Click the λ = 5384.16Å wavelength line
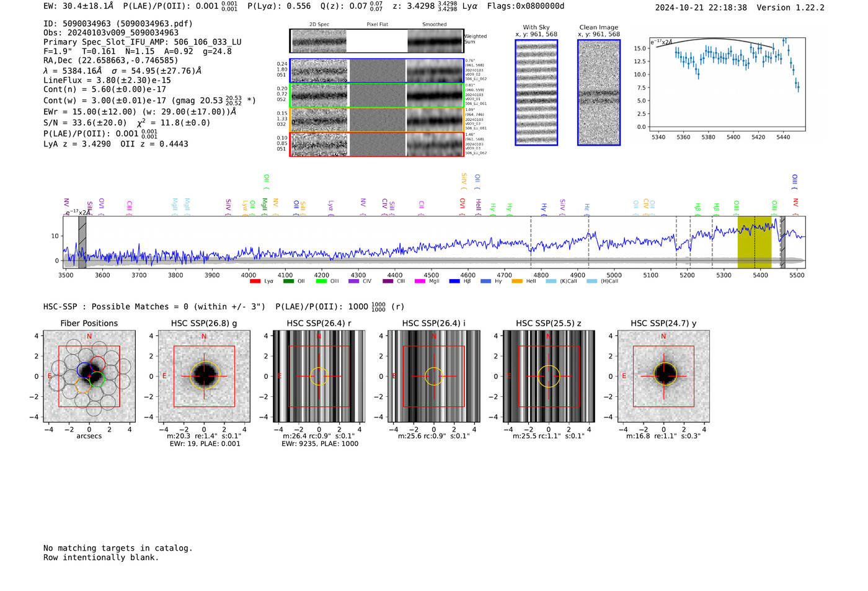 point(122,71)
